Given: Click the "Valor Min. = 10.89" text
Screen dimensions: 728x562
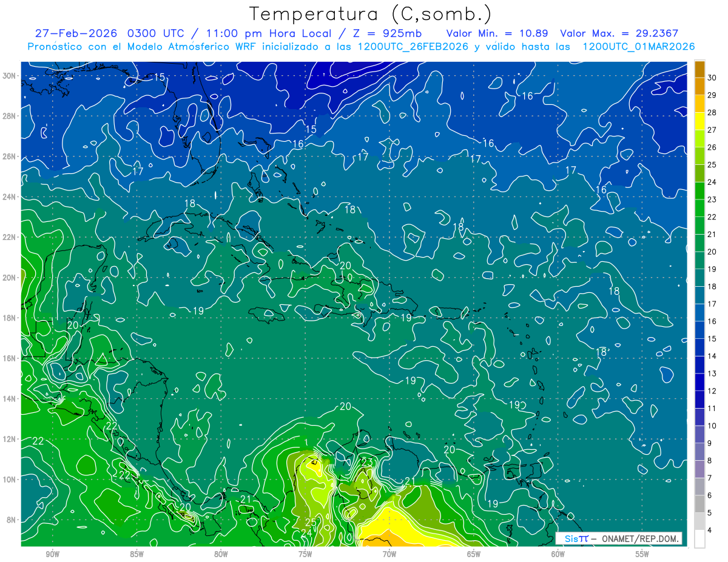Looking at the screenshot, I should [498, 33].
